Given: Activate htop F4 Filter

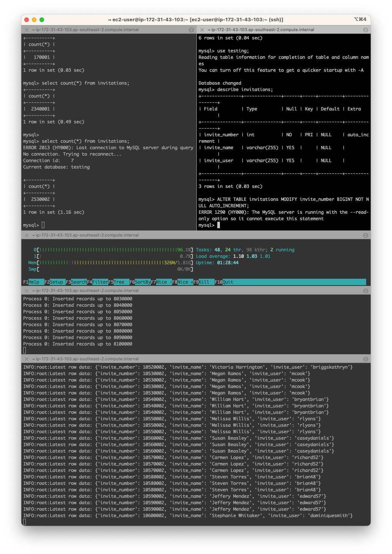Looking at the screenshot, I should 98,282.
